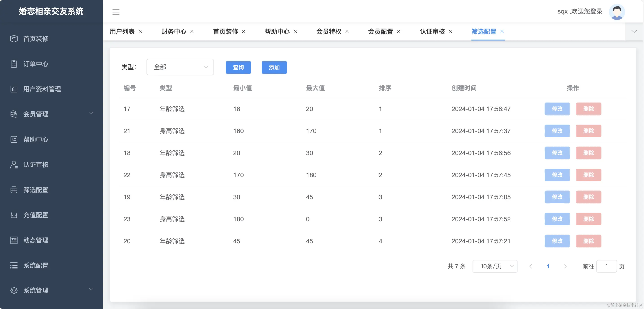Open 订单中心 from the sidebar
The image size is (644, 309).
36,64
